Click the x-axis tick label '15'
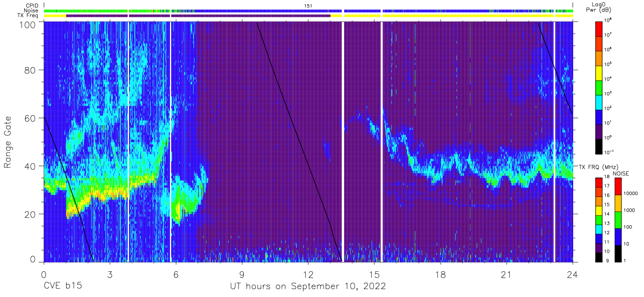This screenshot has width=644, height=297. coord(374,274)
